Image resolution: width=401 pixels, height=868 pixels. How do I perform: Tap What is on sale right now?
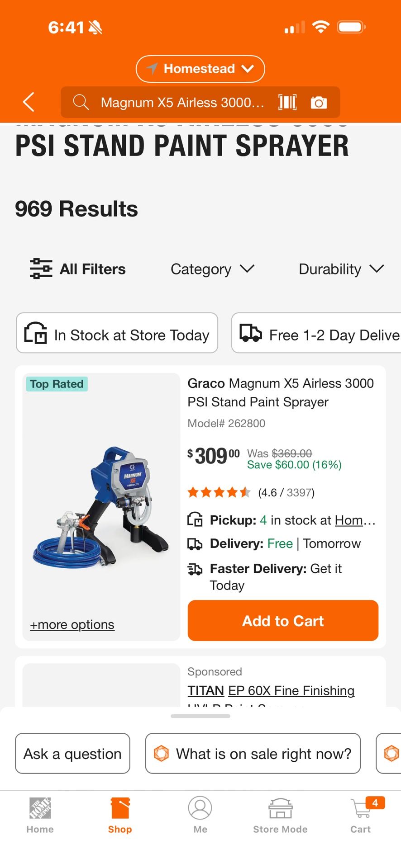(253, 753)
